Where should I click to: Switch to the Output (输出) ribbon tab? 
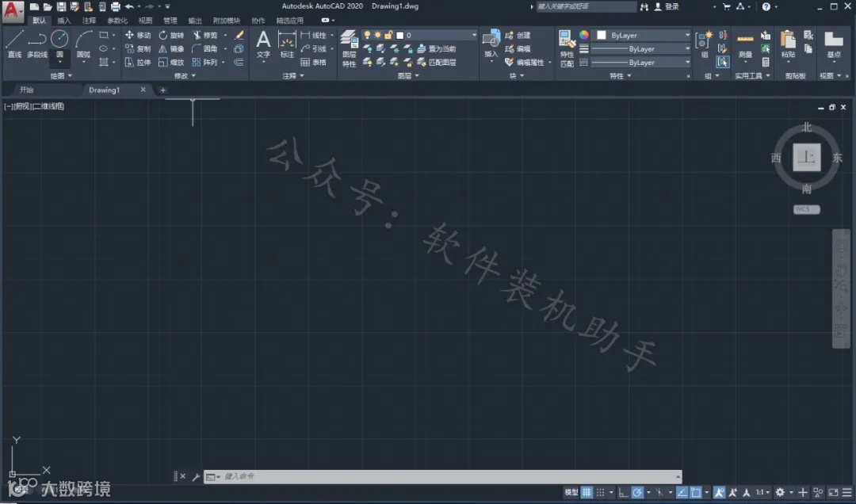195,21
